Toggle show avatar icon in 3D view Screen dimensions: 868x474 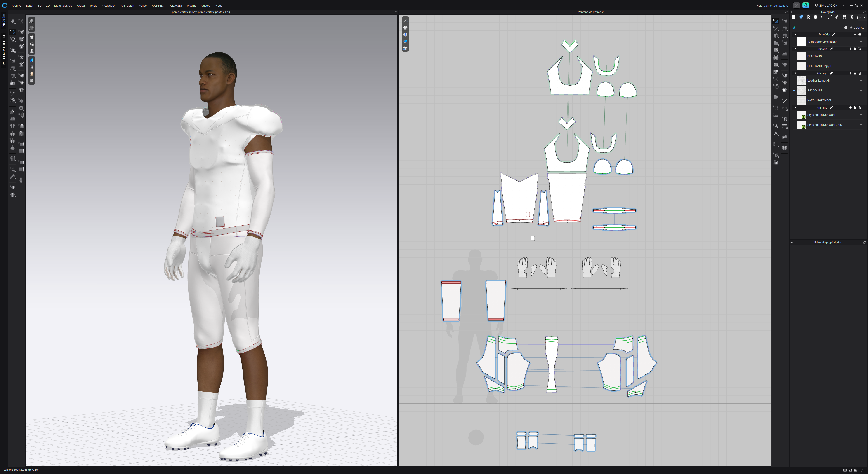(32, 51)
